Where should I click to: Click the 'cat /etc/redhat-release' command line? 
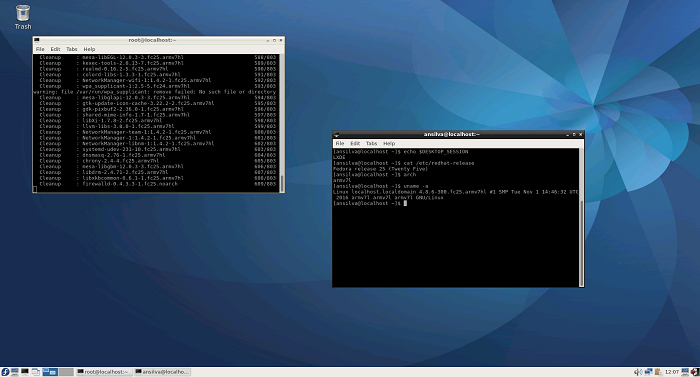(x=404, y=163)
